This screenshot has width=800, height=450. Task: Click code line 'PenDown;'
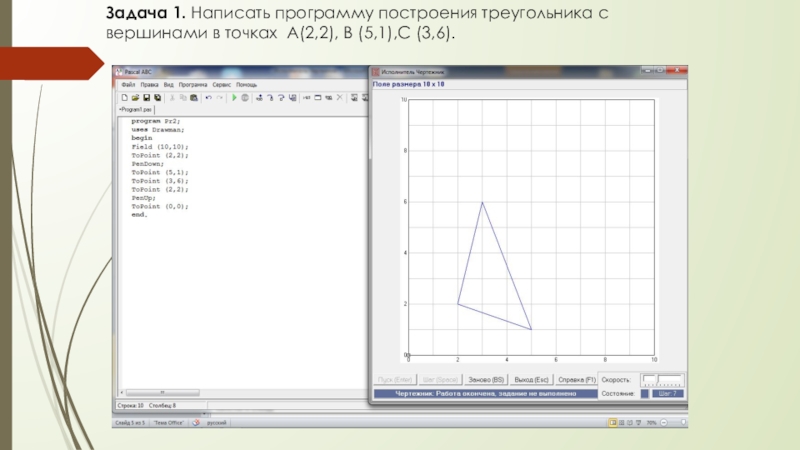coord(147,164)
